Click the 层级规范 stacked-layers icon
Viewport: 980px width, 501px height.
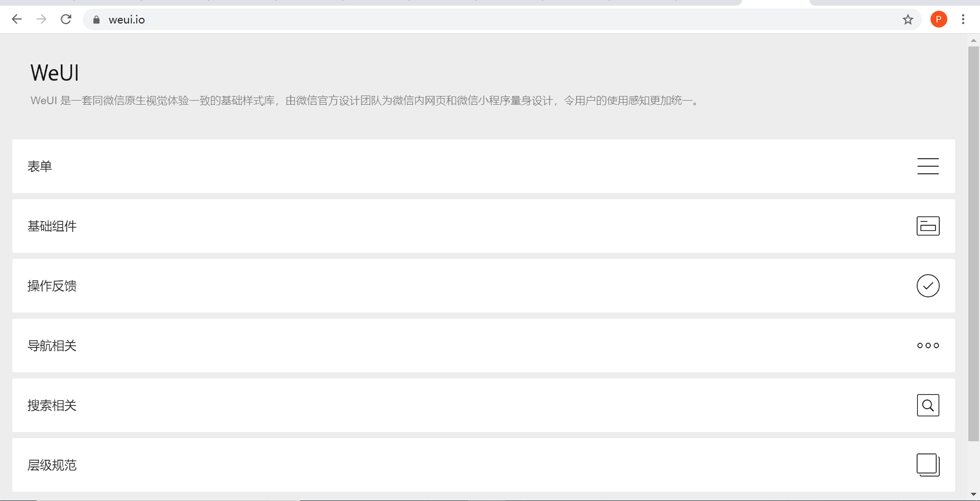pyautogui.click(x=928, y=465)
